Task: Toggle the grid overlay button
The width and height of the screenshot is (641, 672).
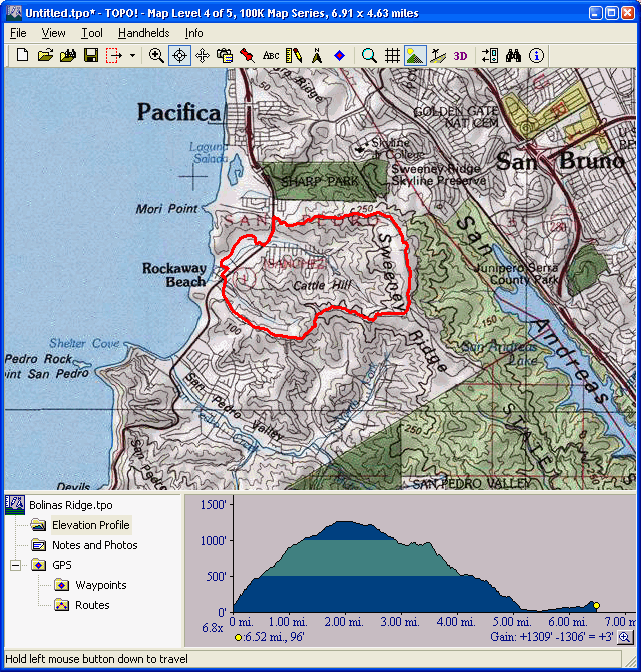Action: 393,56
